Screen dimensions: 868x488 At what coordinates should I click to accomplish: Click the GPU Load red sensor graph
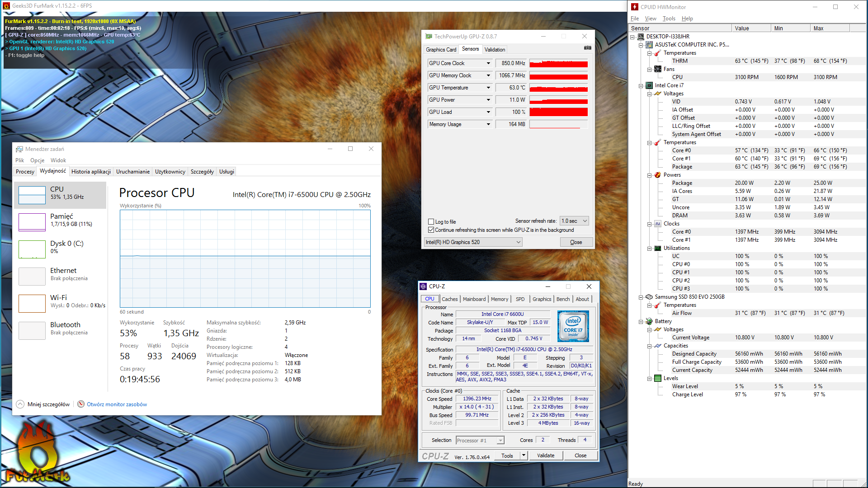559,112
